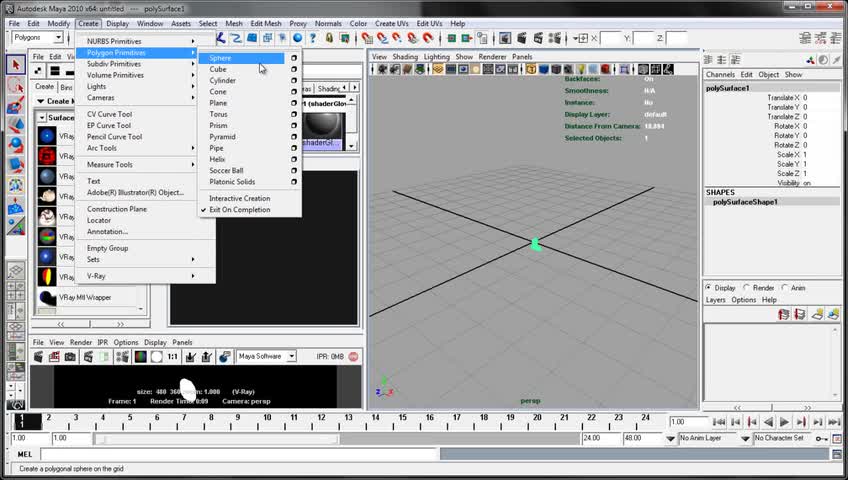Image resolution: width=848 pixels, height=480 pixels.
Task: Open Torus options box
Action: pyautogui.click(x=294, y=114)
